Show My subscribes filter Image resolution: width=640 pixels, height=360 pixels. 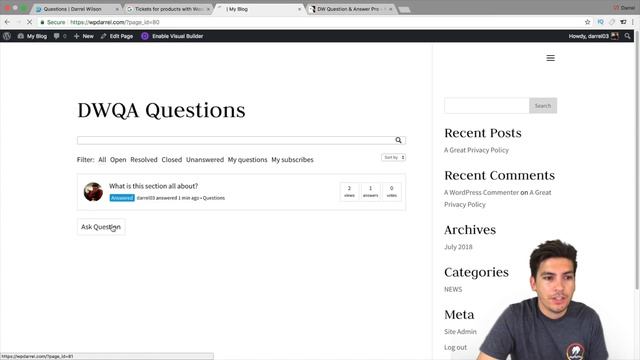click(292, 160)
